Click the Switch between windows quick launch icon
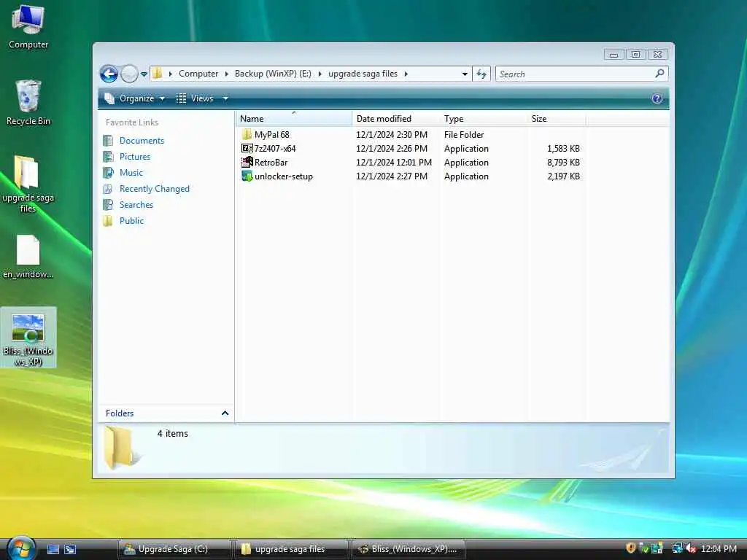The width and height of the screenshot is (747, 560). pyautogui.click(x=70, y=549)
